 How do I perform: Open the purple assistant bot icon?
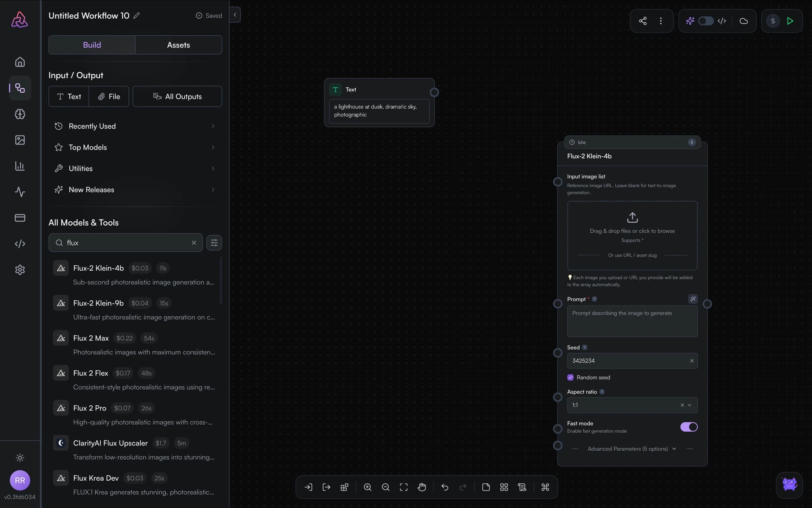point(789,484)
